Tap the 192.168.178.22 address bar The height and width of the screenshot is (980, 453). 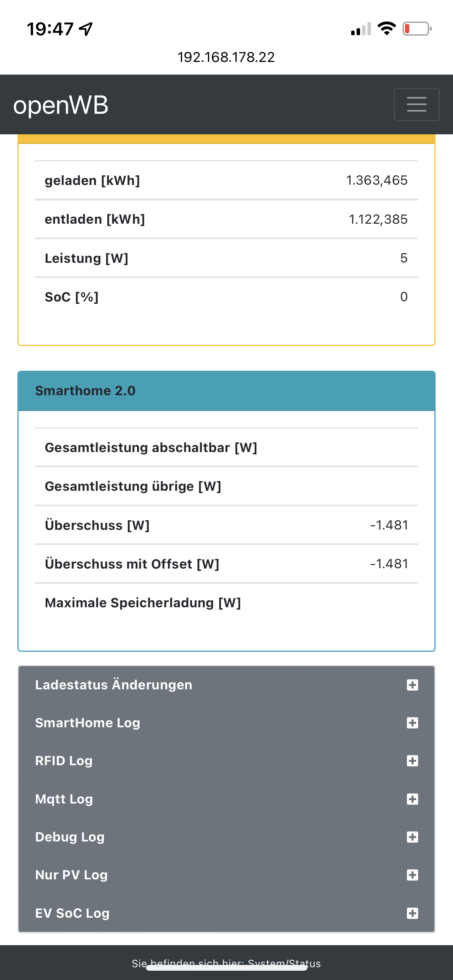pyautogui.click(x=226, y=57)
